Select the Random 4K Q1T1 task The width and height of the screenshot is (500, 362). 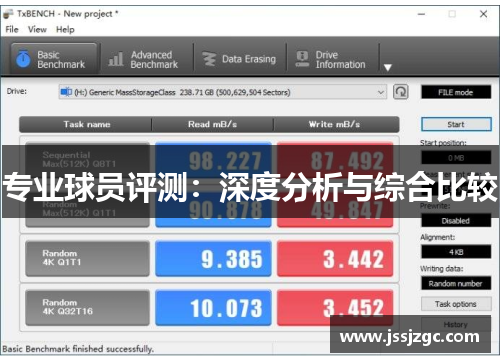[x=87, y=259]
